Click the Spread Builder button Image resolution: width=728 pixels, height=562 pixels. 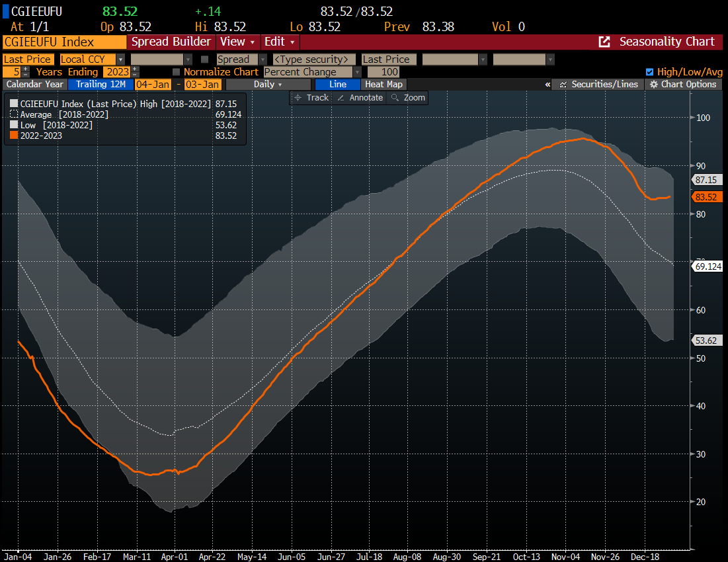[x=171, y=42]
